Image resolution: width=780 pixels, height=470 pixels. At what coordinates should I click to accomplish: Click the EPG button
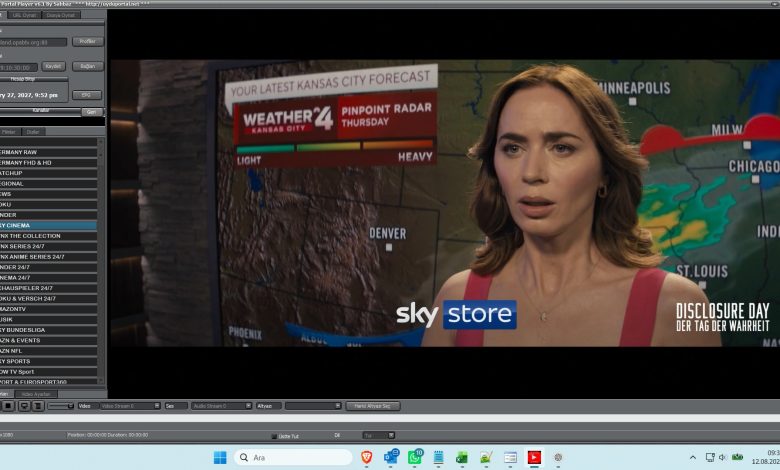(87, 94)
